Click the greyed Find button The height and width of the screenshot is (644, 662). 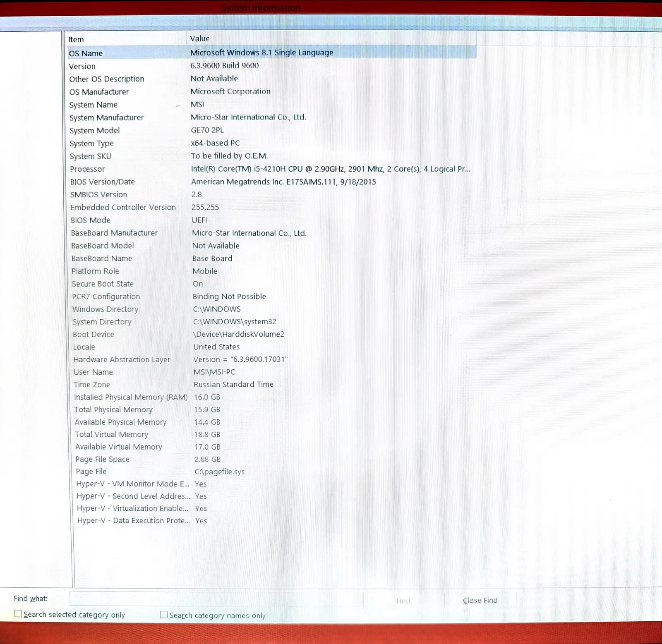[403, 601]
